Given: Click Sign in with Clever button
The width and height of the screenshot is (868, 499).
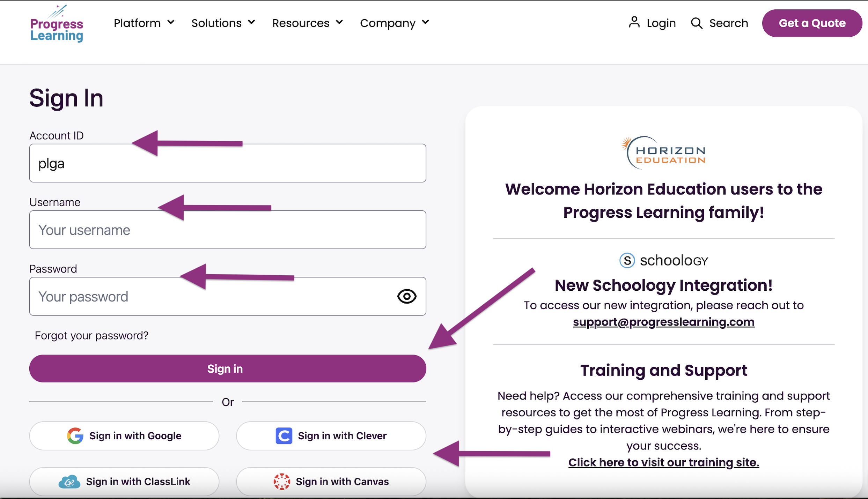Looking at the screenshot, I should point(331,435).
